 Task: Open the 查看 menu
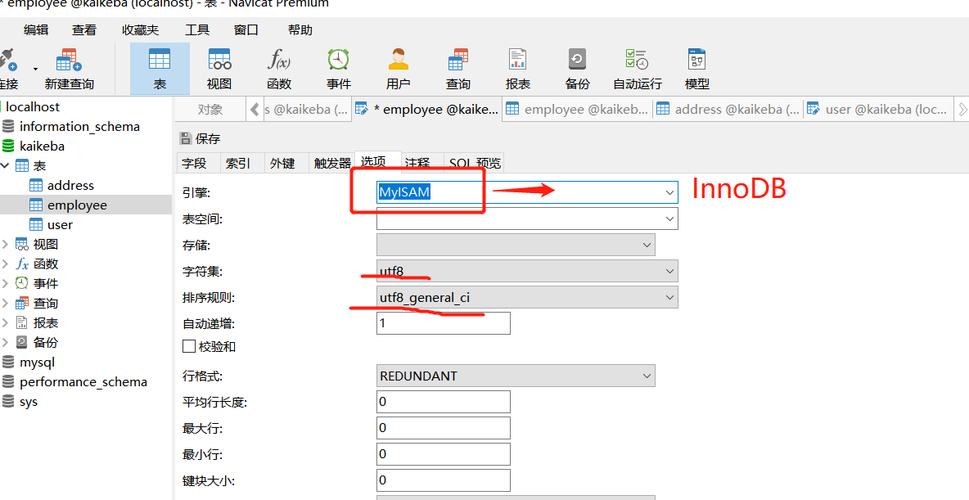point(84,30)
